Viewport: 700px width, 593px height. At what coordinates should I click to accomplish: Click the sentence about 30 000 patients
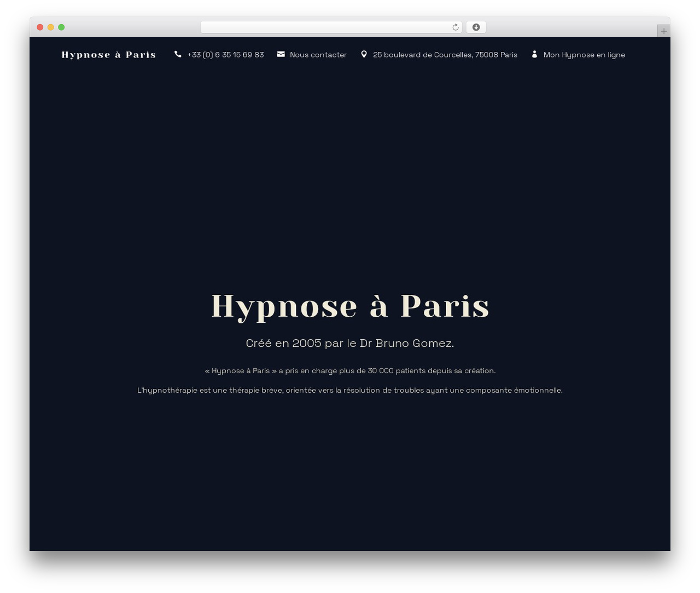pos(350,370)
